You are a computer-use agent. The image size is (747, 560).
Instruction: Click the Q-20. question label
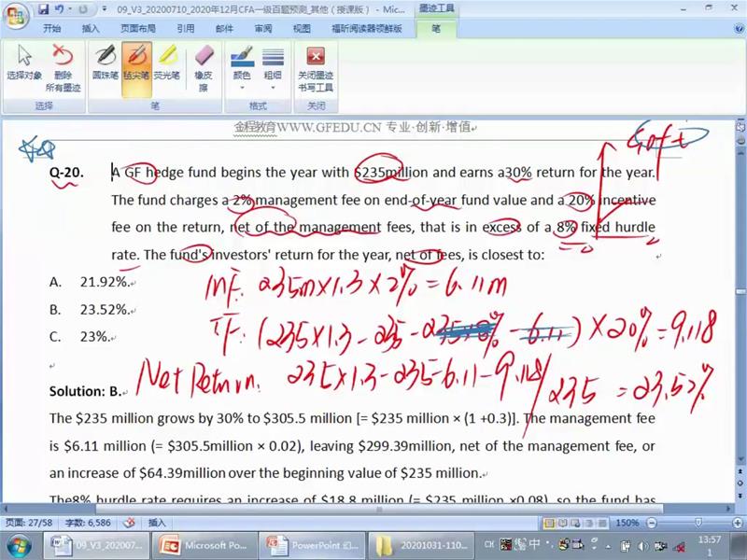66,172
